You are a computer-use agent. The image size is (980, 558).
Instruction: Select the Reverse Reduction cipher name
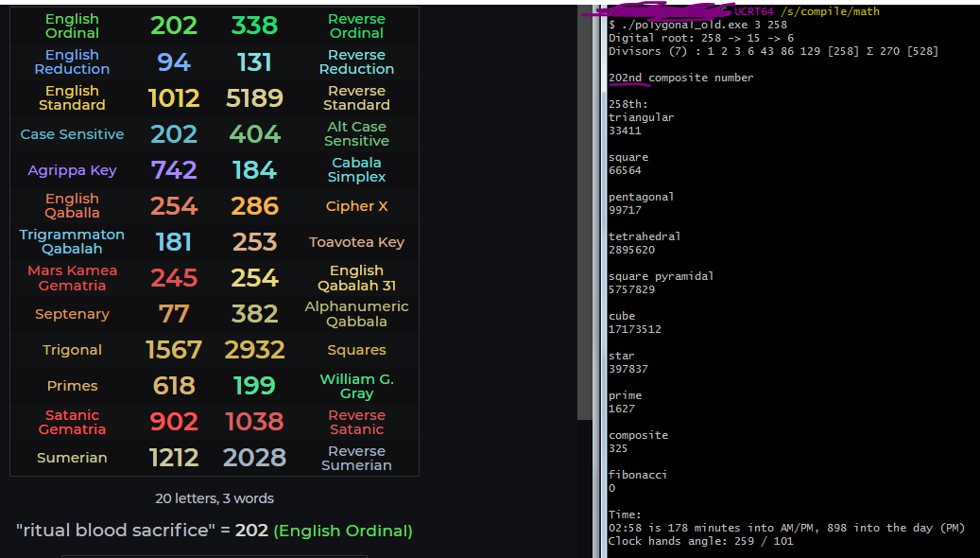point(357,61)
